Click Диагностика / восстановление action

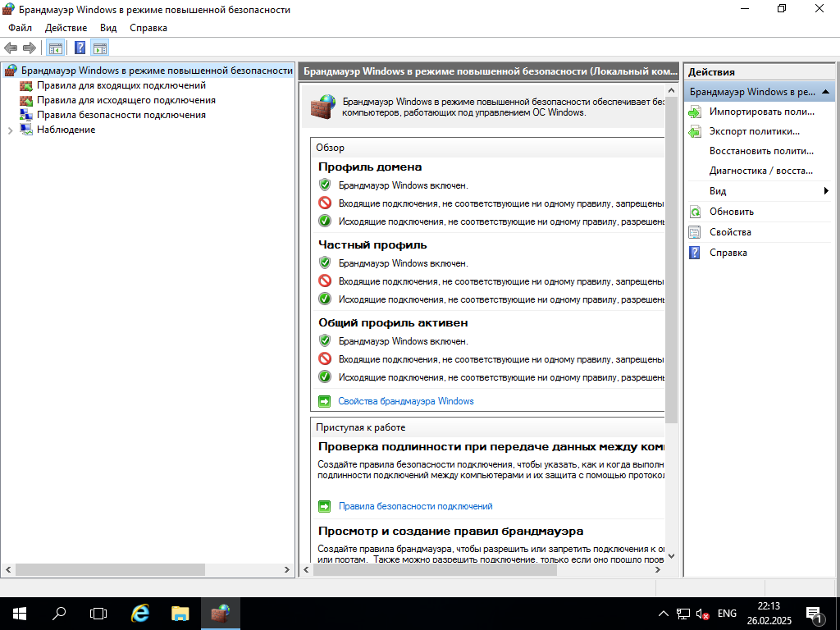point(760,171)
